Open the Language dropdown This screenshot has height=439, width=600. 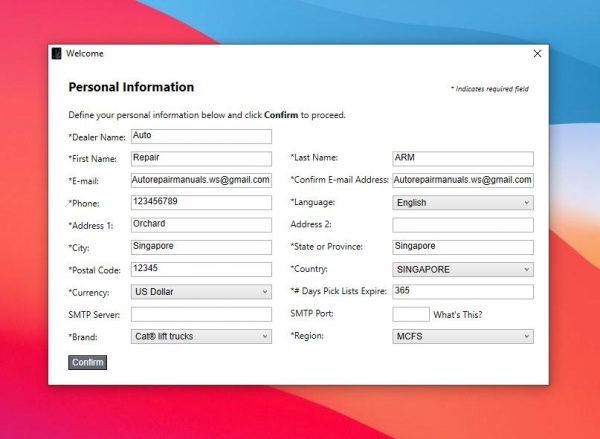[x=463, y=203]
